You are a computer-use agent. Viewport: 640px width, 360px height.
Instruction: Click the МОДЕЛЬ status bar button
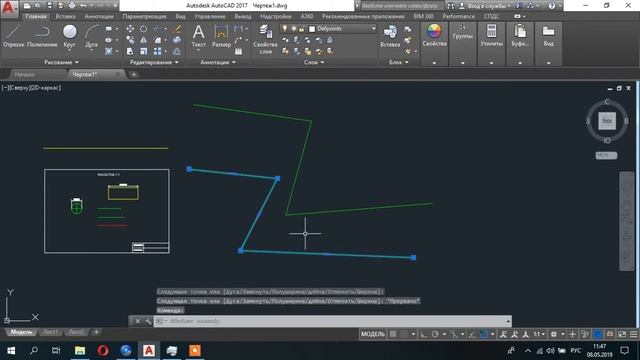coord(373,334)
